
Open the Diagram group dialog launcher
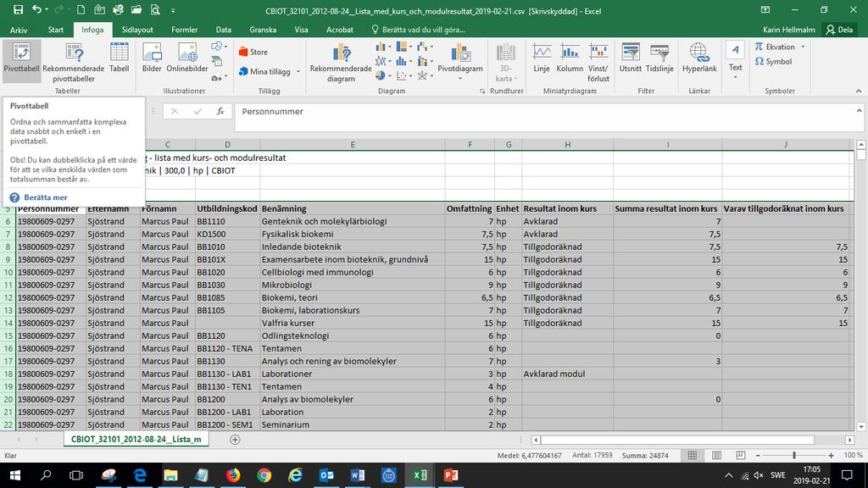pos(482,91)
